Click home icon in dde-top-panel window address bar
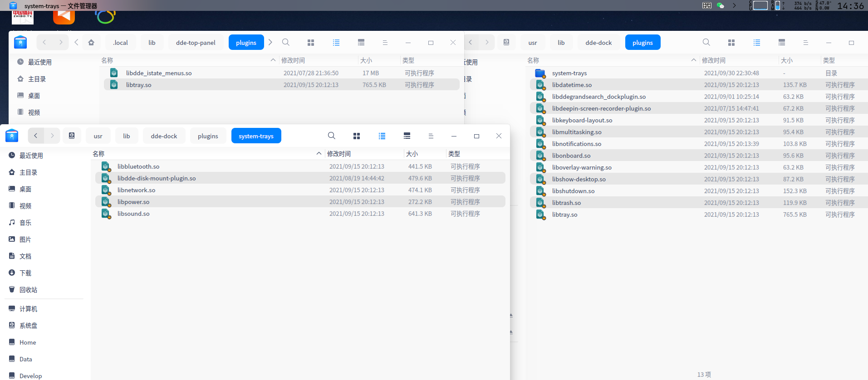 click(x=91, y=43)
